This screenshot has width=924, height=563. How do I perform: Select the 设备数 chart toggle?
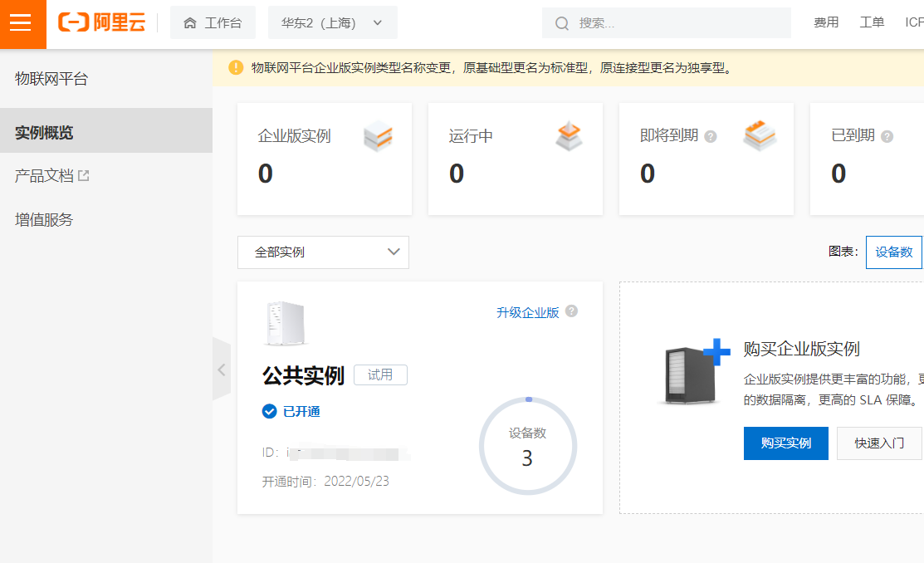click(893, 252)
